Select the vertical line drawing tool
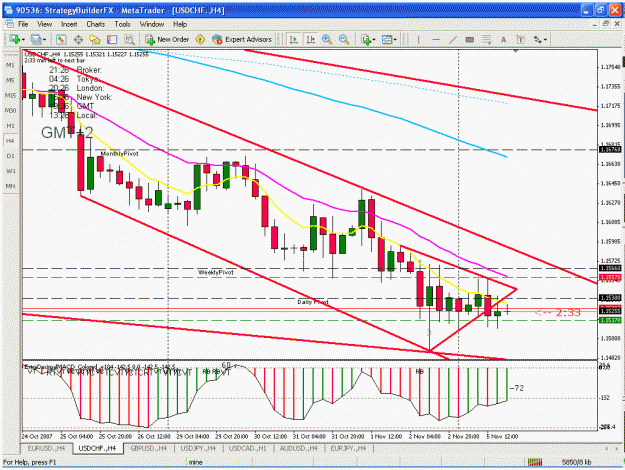The image size is (625, 470). tap(419, 39)
